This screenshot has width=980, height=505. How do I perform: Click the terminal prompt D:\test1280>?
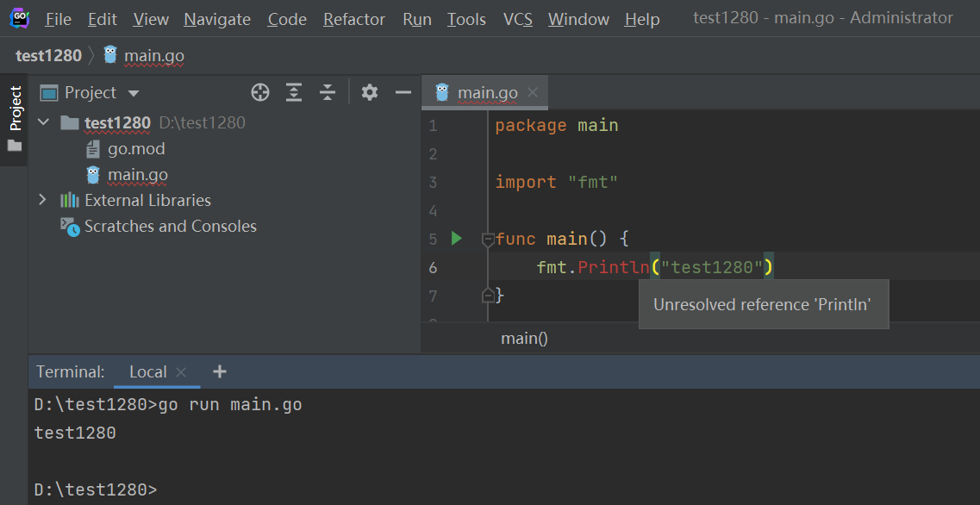click(x=96, y=489)
